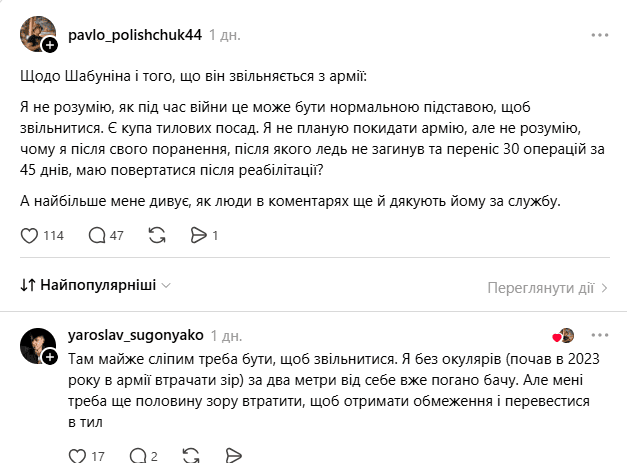Screen dimensions: 627x463
Task: Repost pavlo_polishchuk44's post using repost arrows
Action: [x=157, y=235]
